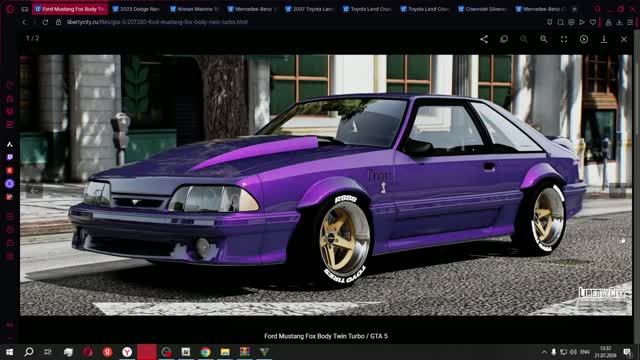Close the image lightbox viewer

(x=624, y=39)
